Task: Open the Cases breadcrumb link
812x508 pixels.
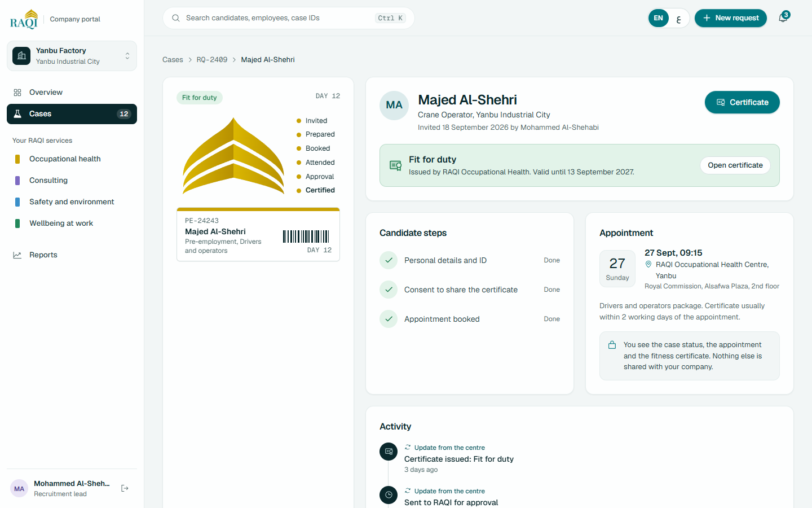Action: [x=173, y=60]
